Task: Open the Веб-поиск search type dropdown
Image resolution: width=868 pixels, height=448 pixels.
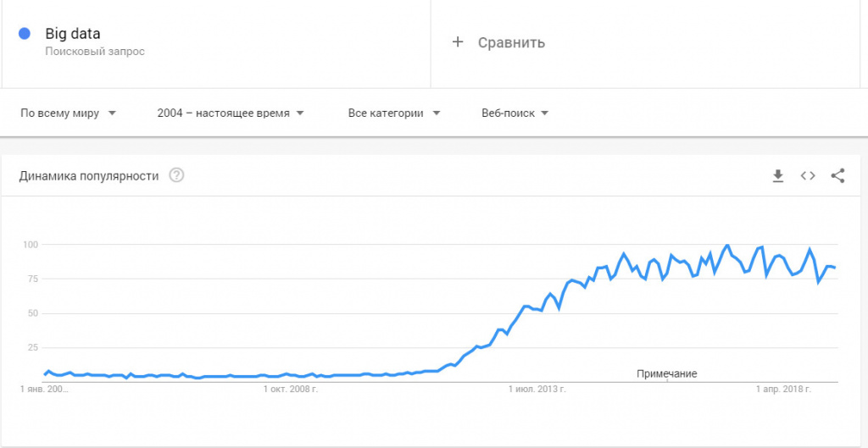Action: tap(515, 113)
